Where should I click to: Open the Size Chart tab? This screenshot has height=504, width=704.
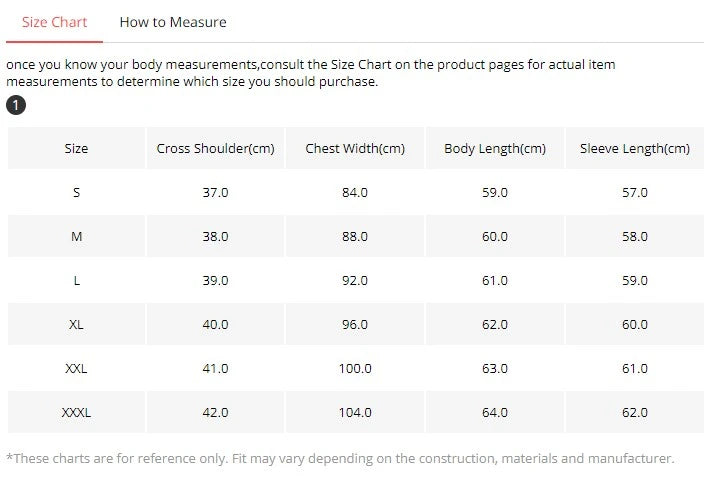point(54,22)
